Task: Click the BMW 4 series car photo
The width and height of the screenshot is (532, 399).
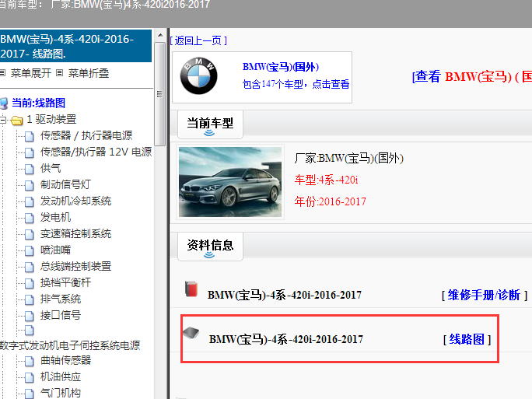Action: pos(230,182)
